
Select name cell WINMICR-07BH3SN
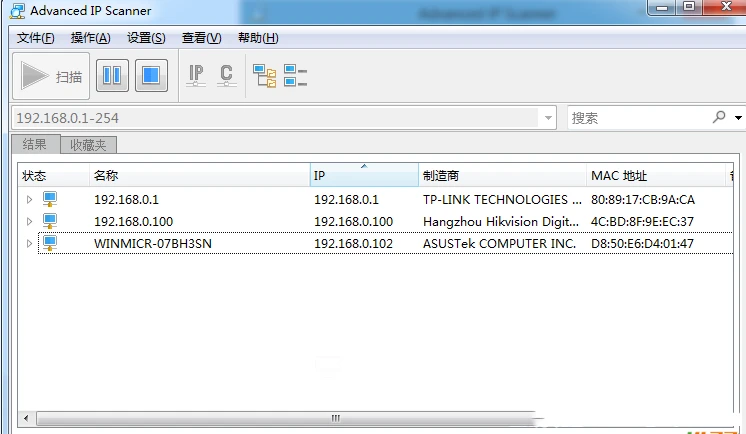pyautogui.click(x=153, y=244)
